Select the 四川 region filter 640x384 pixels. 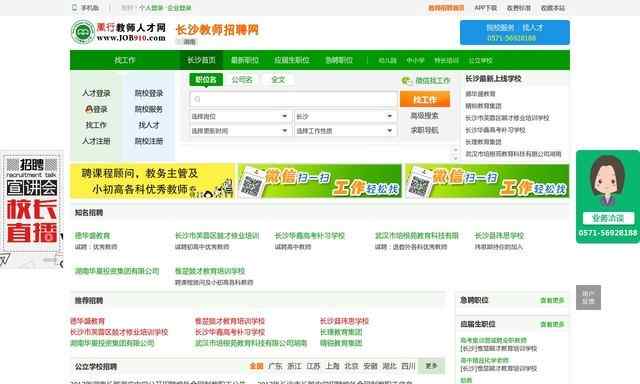tap(408, 366)
